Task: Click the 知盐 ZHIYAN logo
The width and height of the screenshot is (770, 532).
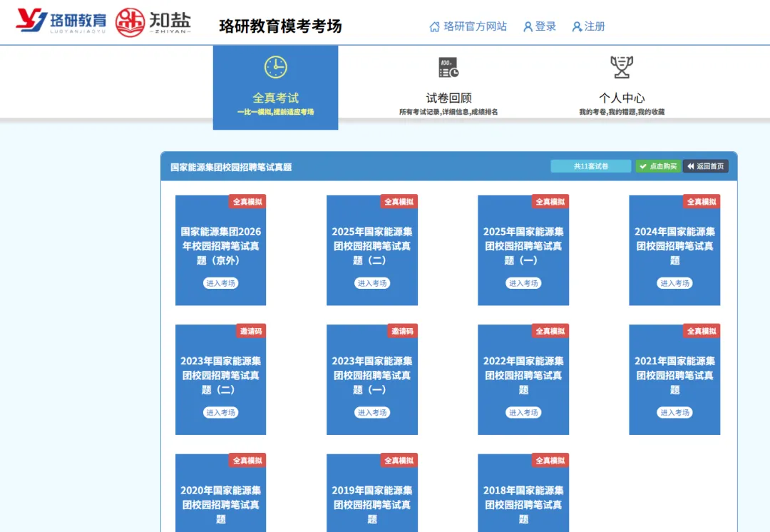Action: 153,22
